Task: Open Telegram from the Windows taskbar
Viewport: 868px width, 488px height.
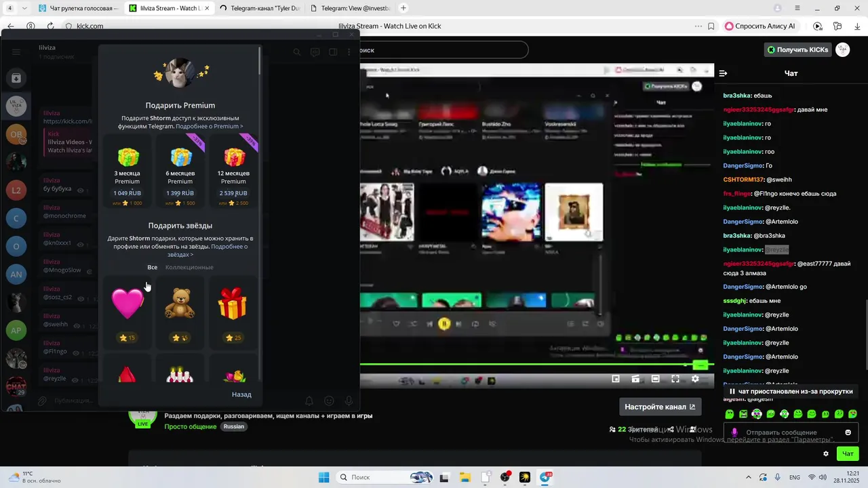Action: tap(547, 477)
